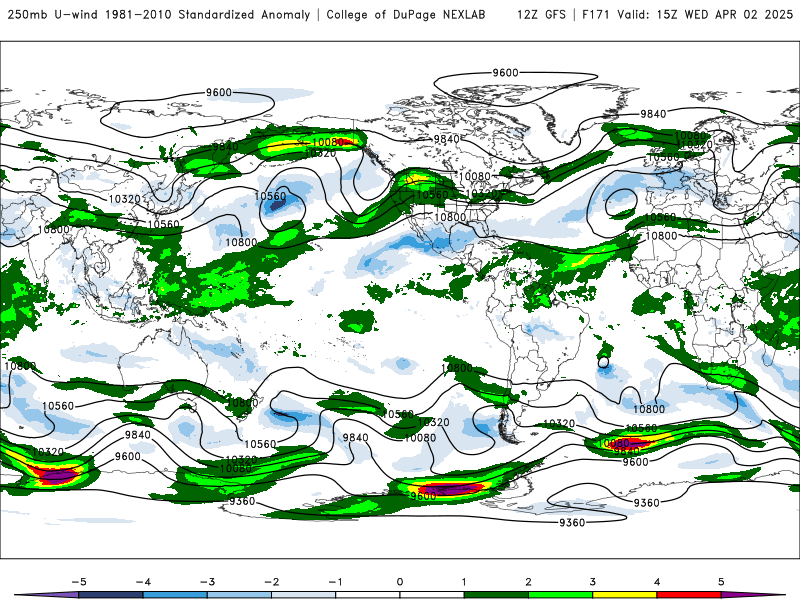Click the light blue legend segment between -3 and -2
Image resolution: width=800 pixels, height=600 pixels.
[239, 595]
